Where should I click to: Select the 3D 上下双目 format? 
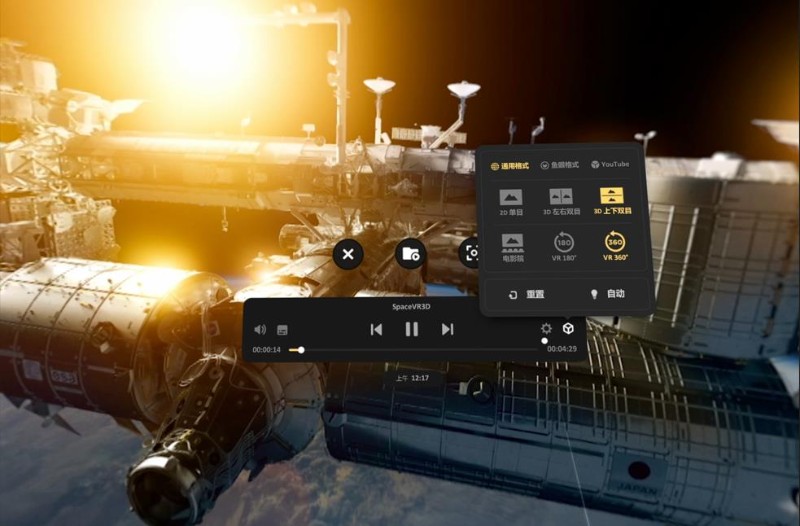tap(612, 201)
